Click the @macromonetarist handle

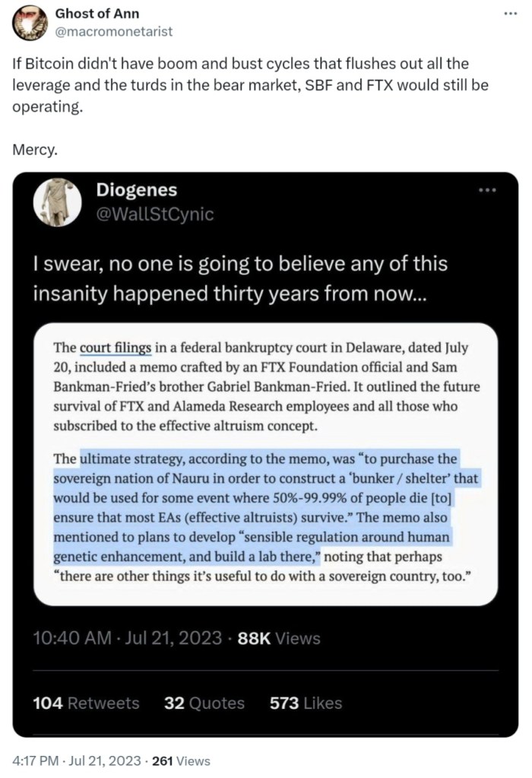(114, 31)
